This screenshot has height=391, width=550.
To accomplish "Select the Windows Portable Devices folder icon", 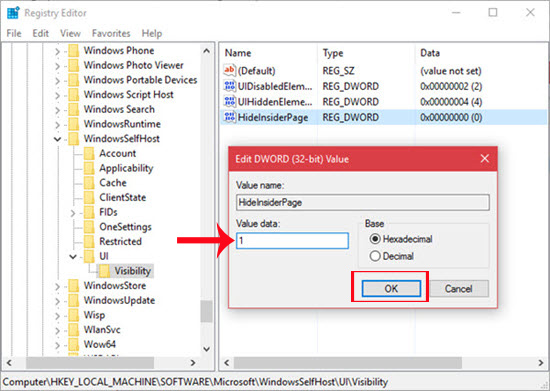I will pos(73,80).
